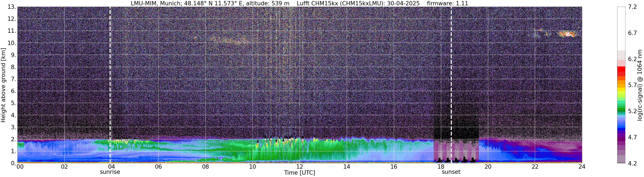This screenshot has width=644, height=177.
Task: Click the colorbar label 'log(rc-signal) @ 1064 nm'
Action: pyautogui.click(x=640, y=85)
